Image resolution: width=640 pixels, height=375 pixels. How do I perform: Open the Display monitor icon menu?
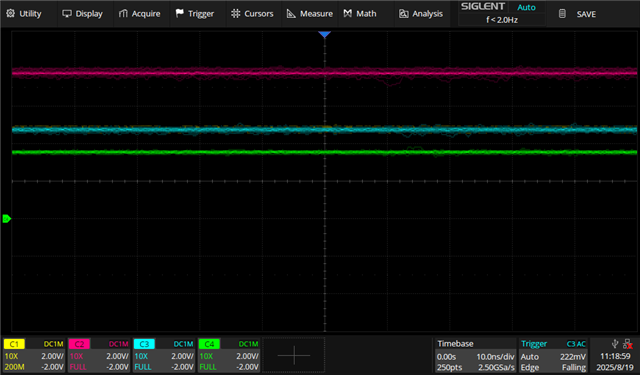pyautogui.click(x=67, y=13)
